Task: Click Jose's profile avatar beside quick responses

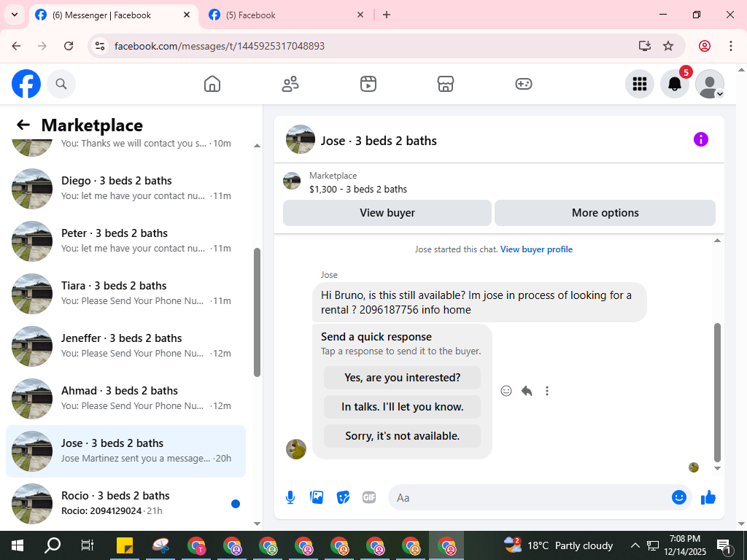Action: (x=296, y=449)
